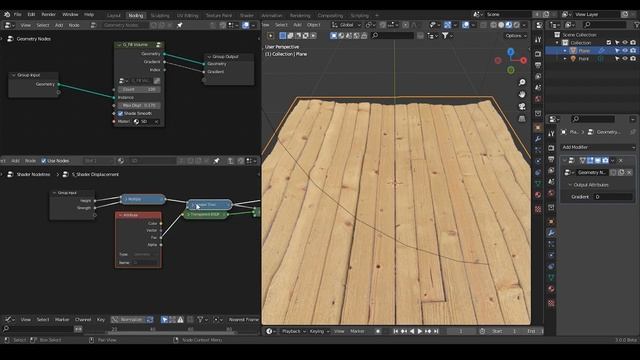Viewport: 640px width, 360px height.
Task: Select material preview viewport shading
Action: (509, 25)
